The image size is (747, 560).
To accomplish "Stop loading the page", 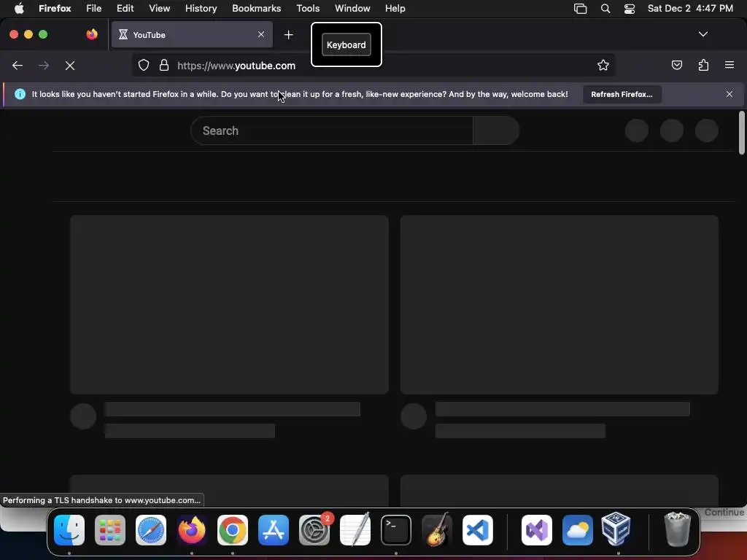I will [x=70, y=66].
